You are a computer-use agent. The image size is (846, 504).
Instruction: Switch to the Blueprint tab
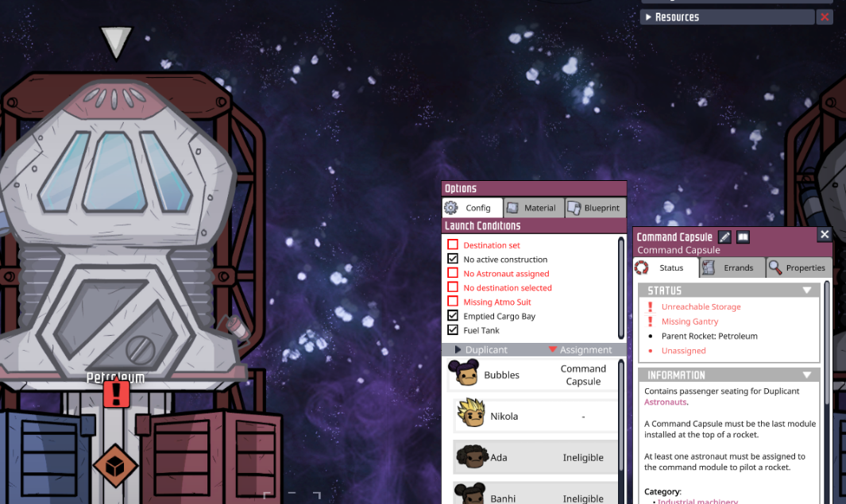click(x=596, y=207)
